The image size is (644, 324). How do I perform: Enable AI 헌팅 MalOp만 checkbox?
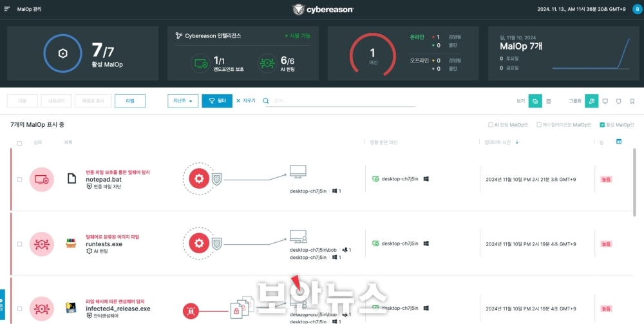point(490,125)
